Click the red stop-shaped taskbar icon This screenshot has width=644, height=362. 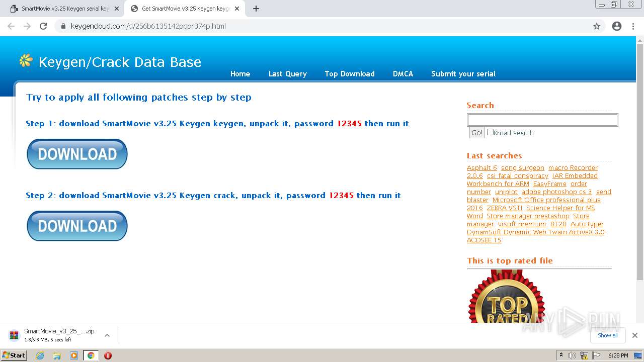(x=108, y=355)
